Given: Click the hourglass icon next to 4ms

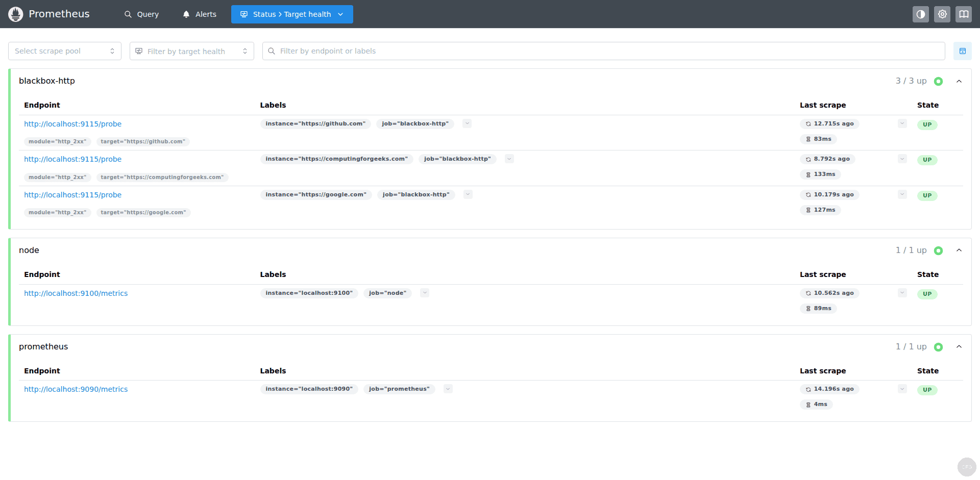Looking at the screenshot, I should pos(808,404).
